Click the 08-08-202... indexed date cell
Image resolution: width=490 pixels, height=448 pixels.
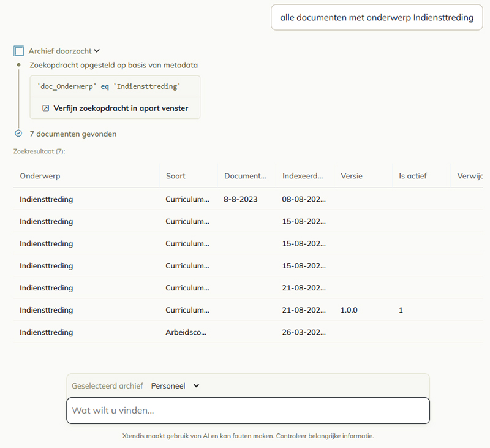[304, 199]
